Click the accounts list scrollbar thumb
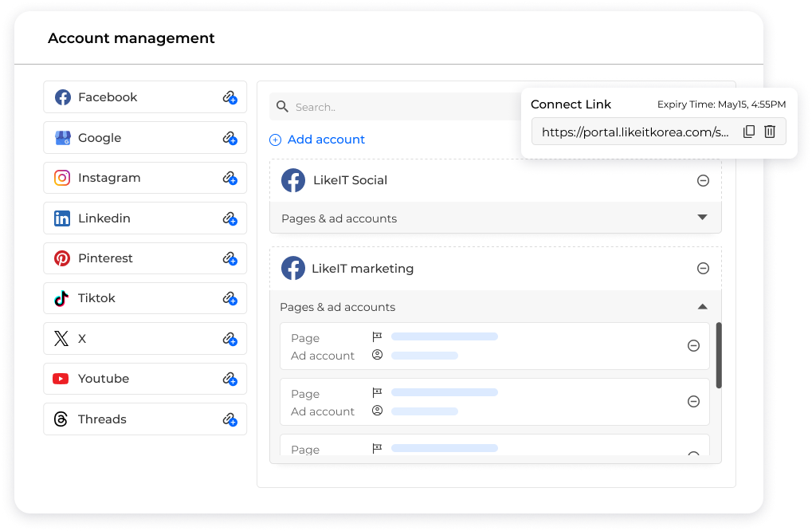The image size is (812, 531). tap(719, 356)
